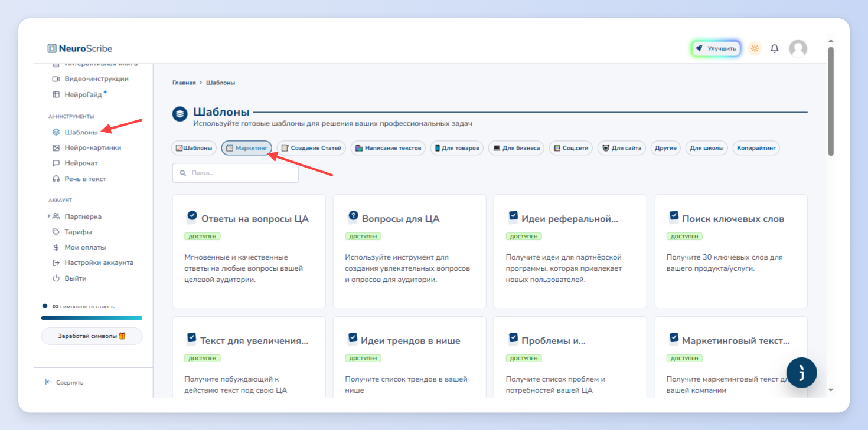Open Проблемы и... template card
The height and width of the screenshot is (430, 868).
coord(570,357)
